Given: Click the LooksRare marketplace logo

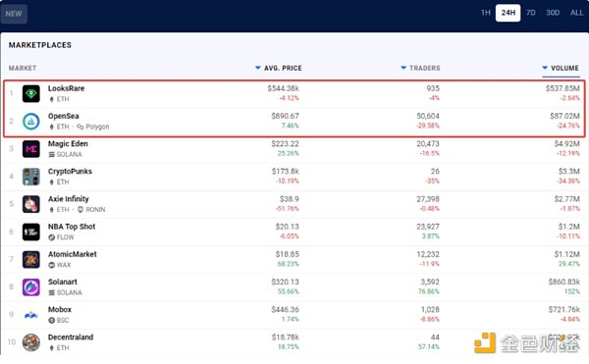Looking at the screenshot, I should pyautogui.click(x=31, y=93).
